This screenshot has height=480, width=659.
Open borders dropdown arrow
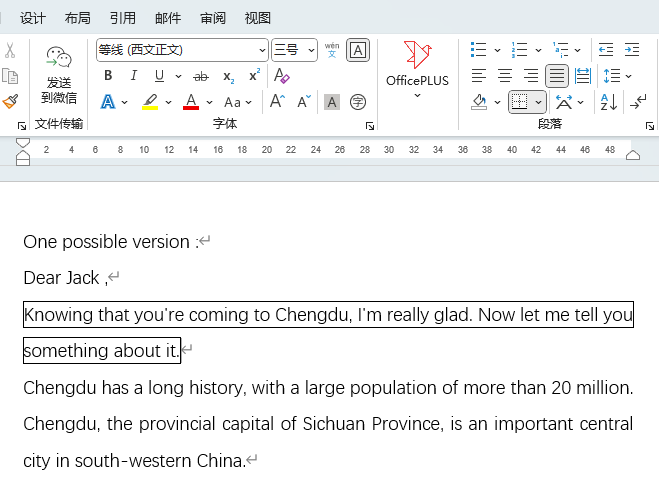[538, 102]
